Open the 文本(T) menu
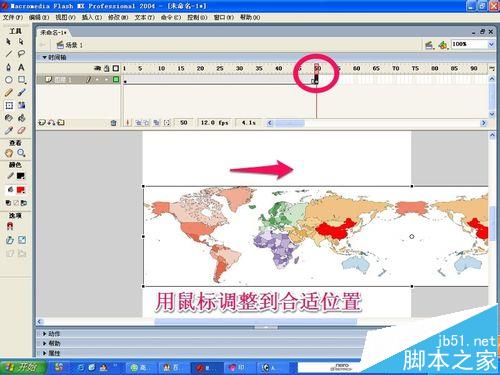 coord(145,17)
